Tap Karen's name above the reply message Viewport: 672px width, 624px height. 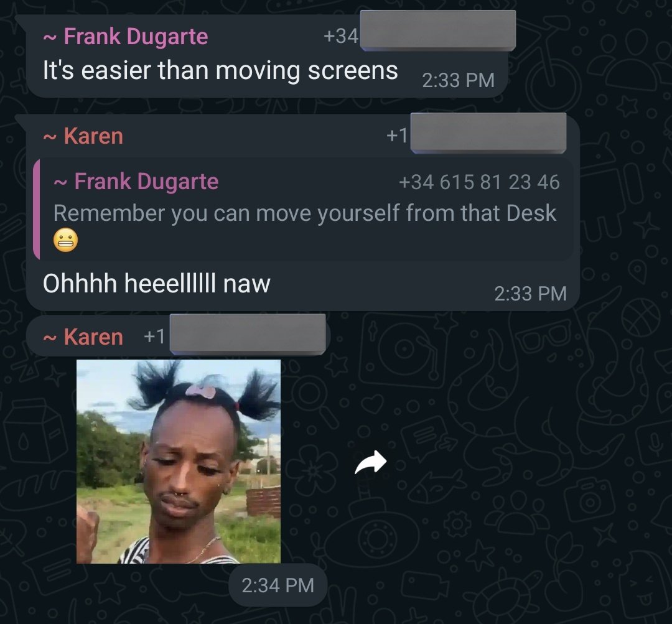[93, 136]
